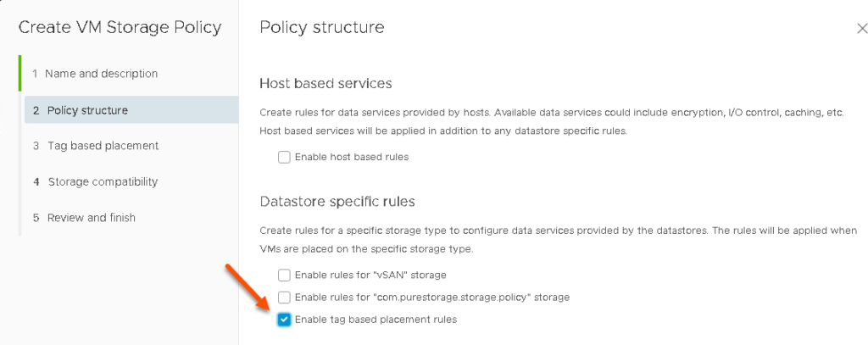Click the 'Enable host based rules' label text
Viewport: 868px width, 345px height.
(x=352, y=158)
